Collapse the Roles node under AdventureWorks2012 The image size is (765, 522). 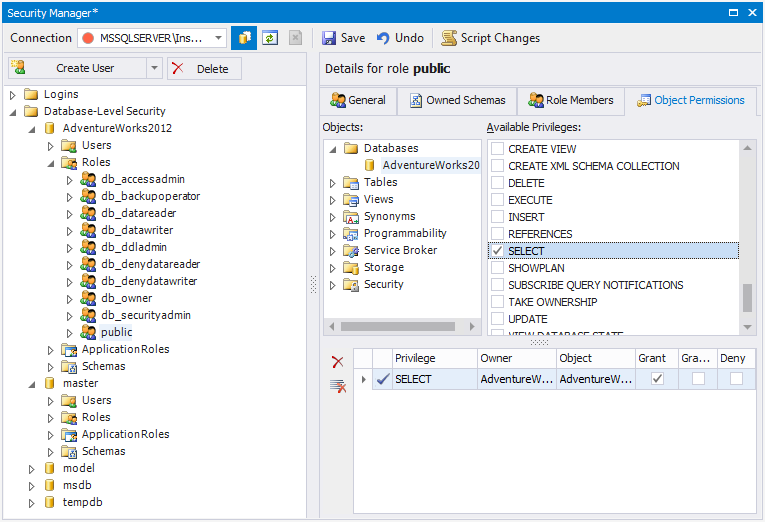[x=51, y=163]
